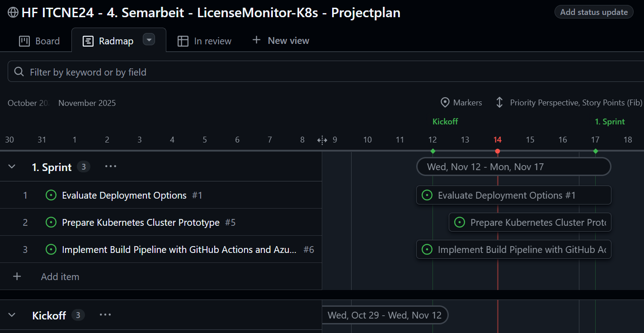Open the Kickoff overflow menu
644x333 pixels.
tap(105, 314)
